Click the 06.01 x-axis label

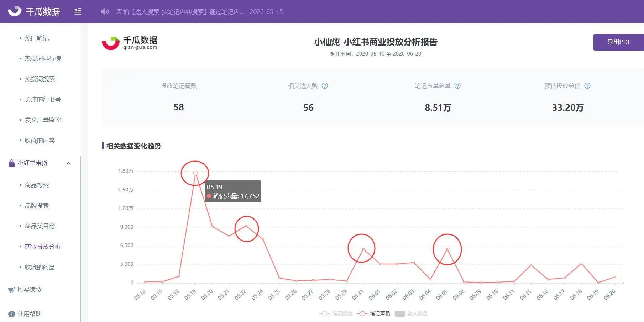click(375, 295)
